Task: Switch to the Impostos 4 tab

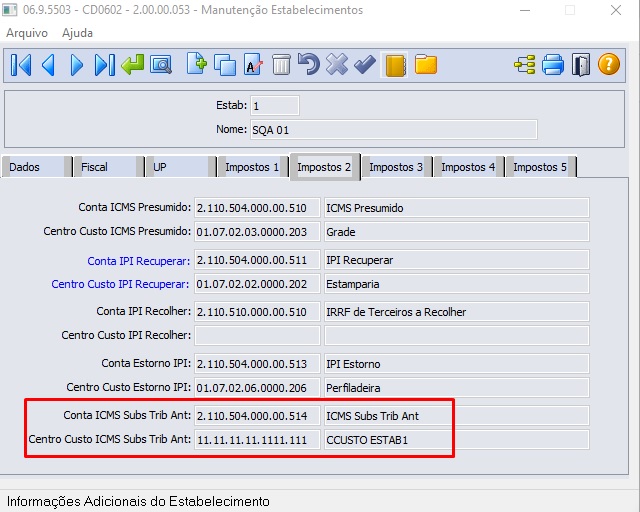Action: point(468,167)
